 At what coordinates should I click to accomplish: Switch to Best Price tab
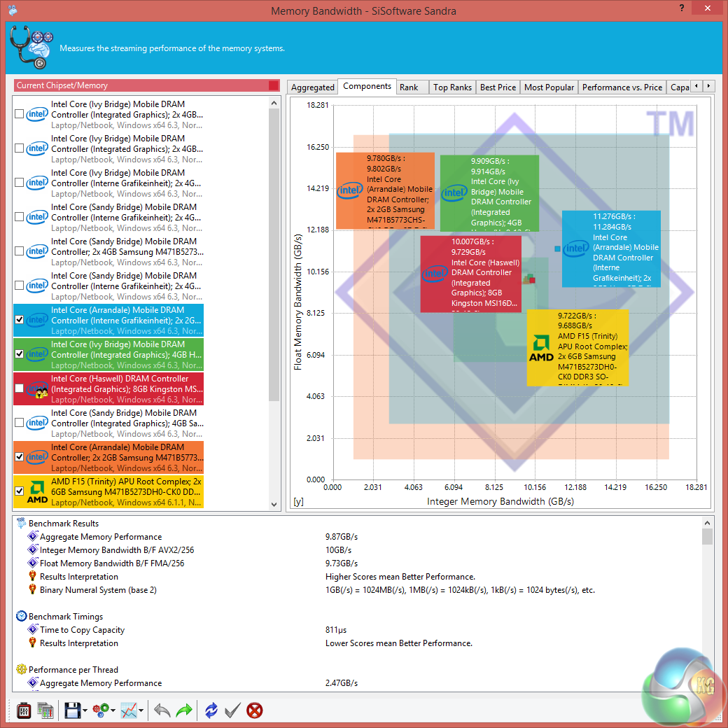(498, 87)
